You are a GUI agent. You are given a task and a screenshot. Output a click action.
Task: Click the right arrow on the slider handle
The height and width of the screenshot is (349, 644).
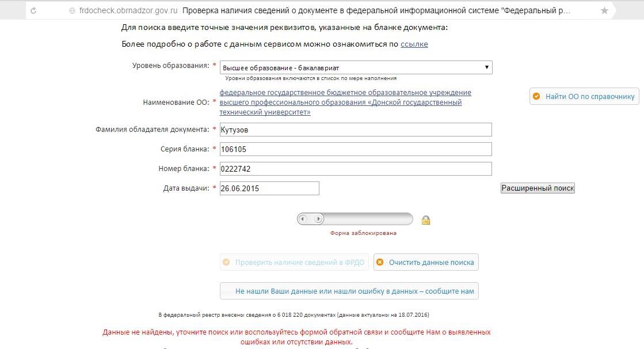[x=318, y=219]
